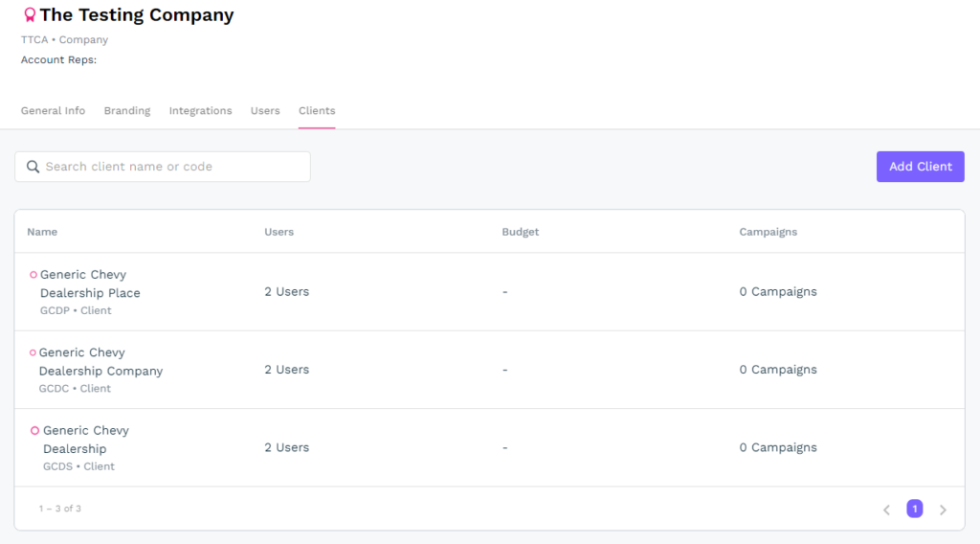
Task: Switch to the Users tab
Action: (265, 111)
